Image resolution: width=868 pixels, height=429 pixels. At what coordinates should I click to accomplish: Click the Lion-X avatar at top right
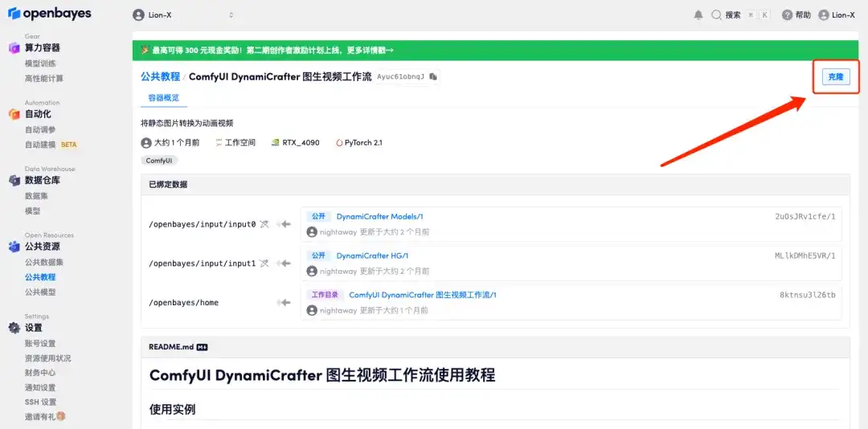pyautogui.click(x=824, y=15)
